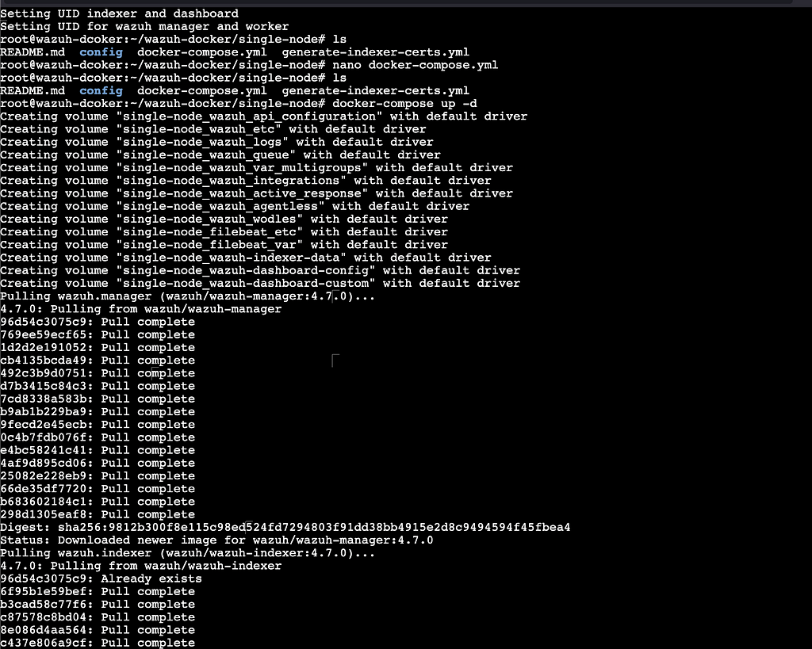Select volume name "single-node_wazuh_queue"

click(x=206, y=155)
